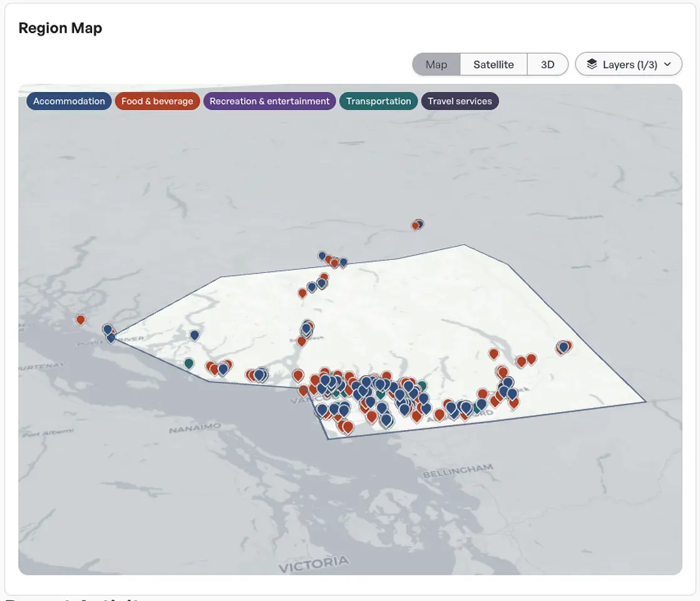Toggle Recreation & entertainment filter
Image resolution: width=700 pixels, height=601 pixels.
tap(270, 101)
